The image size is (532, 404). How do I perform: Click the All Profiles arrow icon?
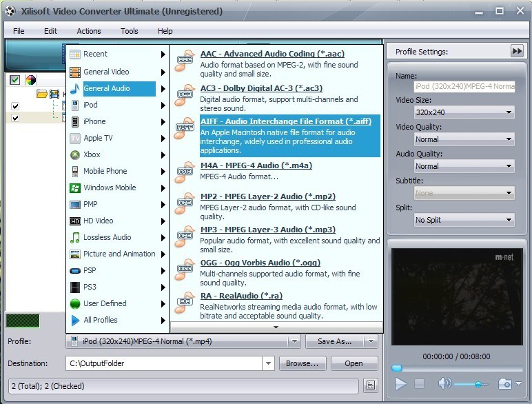(75, 320)
